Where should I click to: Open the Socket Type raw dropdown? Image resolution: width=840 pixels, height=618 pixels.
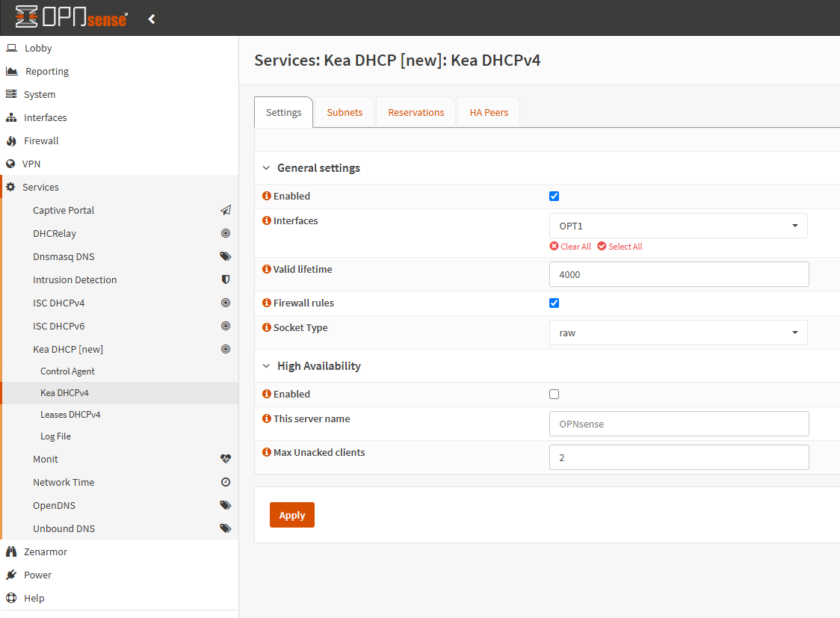point(679,333)
